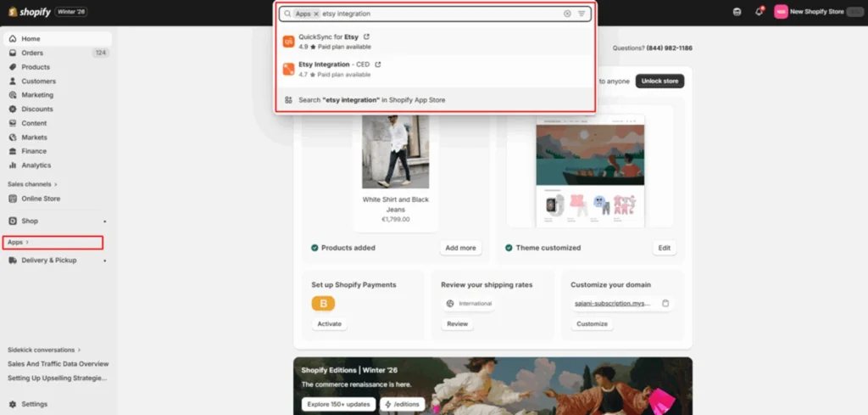Screen dimensions: 868x415
Task: Click QuickSync for Etsy app icon
Action: click(288, 42)
